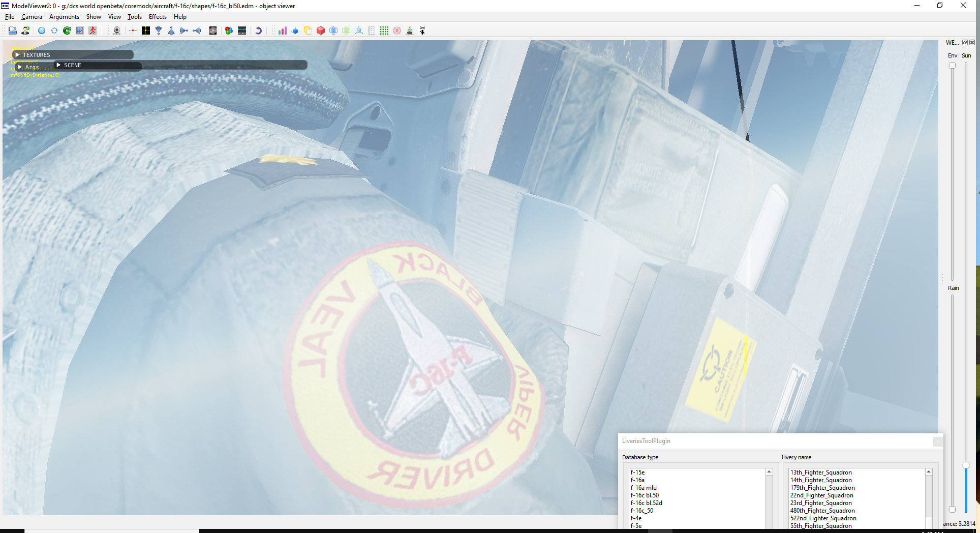Open the File menu
The height and width of the screenshot is (533, 980).
(10, 17)
